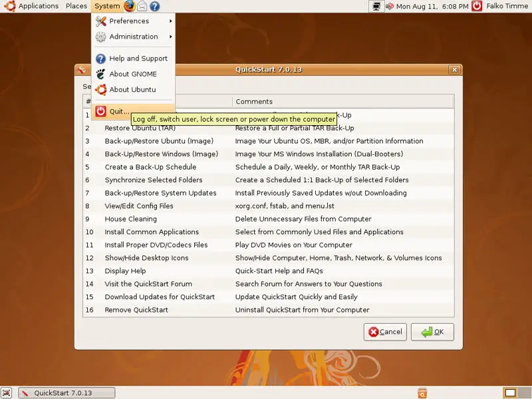Select the Display Help row

click(x=269, y=271)
